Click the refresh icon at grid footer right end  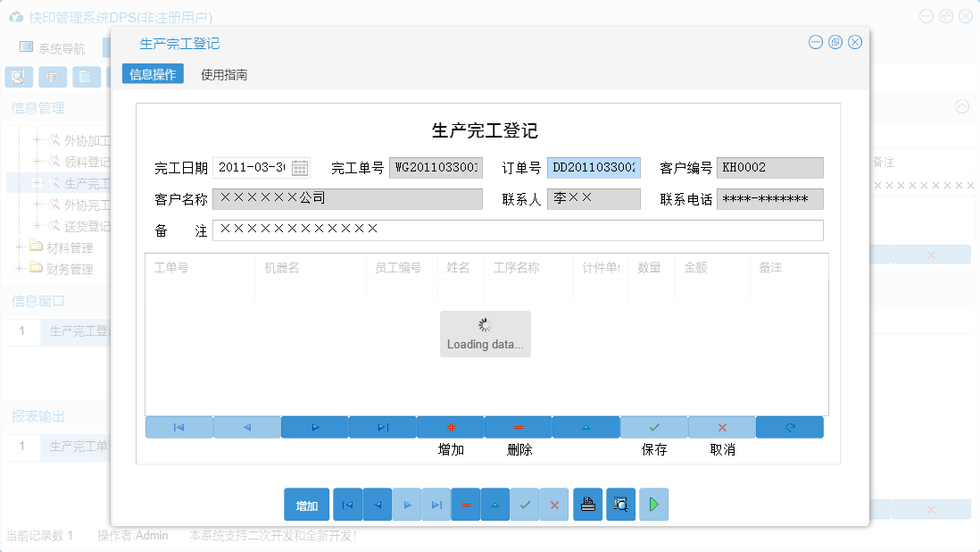click(x=789, y=427)
